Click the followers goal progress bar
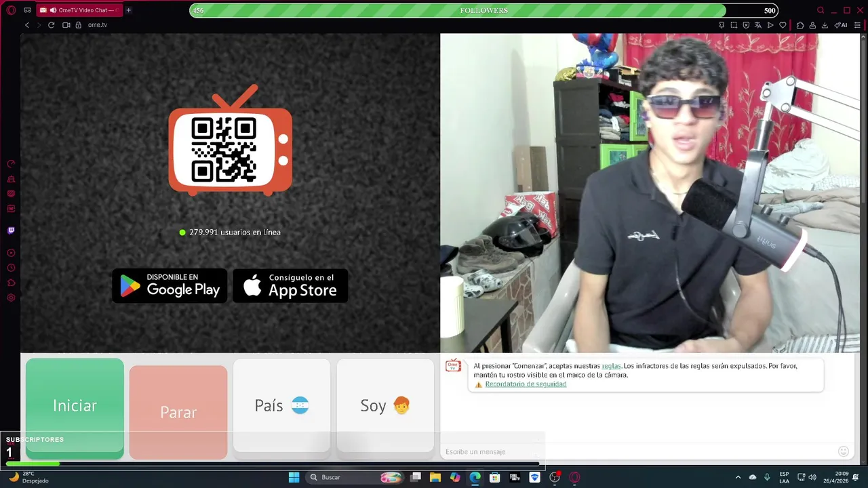 click(x=484, y=10)
